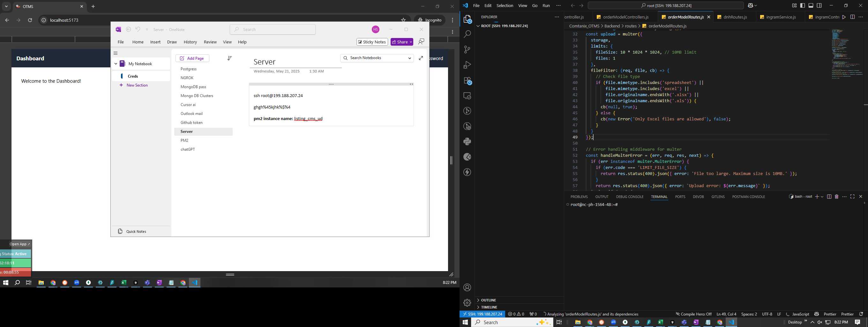Add a New Section in OneNote
Viewport: 868px width, 327px height.
[x=134, y=85]
